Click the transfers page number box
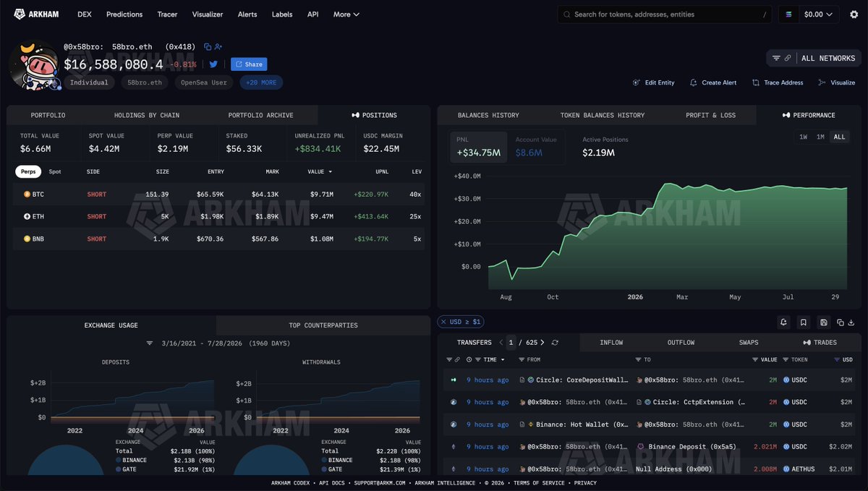This screenshot has height=491, width=868. pos(511,343)
